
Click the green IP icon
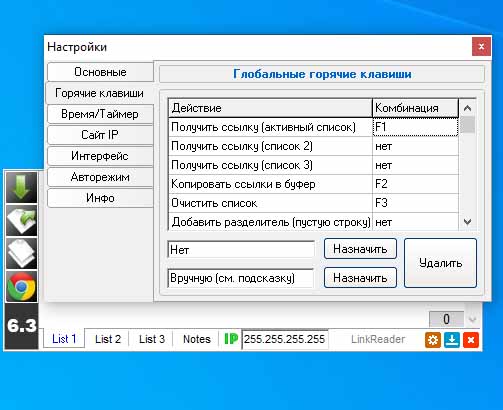pyautogui.click(x=231, y=339)
